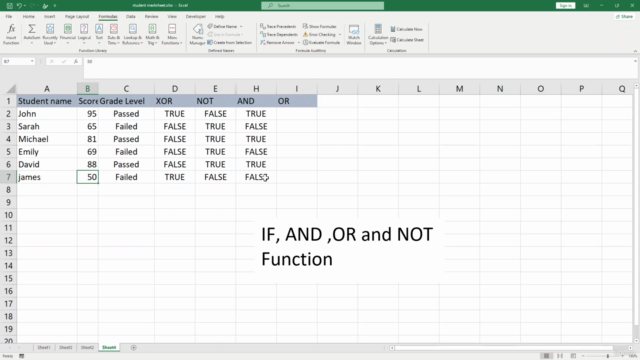Adjust the zoom slider

click(x=607, y=356)
